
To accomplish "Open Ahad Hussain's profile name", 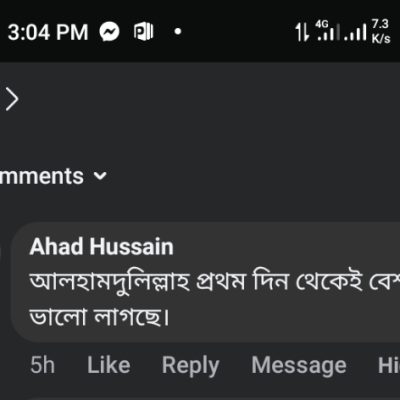I will point(101,247).
